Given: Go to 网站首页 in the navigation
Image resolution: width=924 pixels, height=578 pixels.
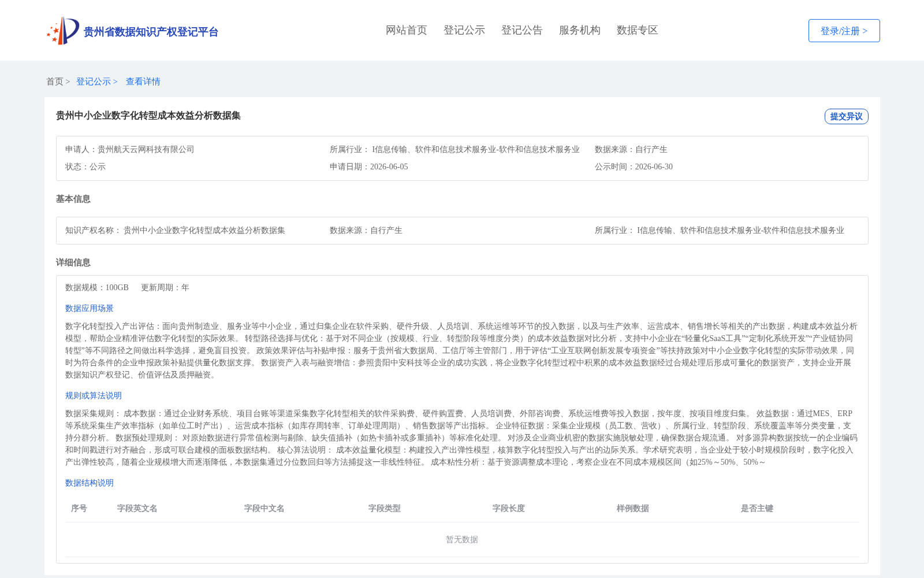Looking at the screenshot, I should pos(407,30).
